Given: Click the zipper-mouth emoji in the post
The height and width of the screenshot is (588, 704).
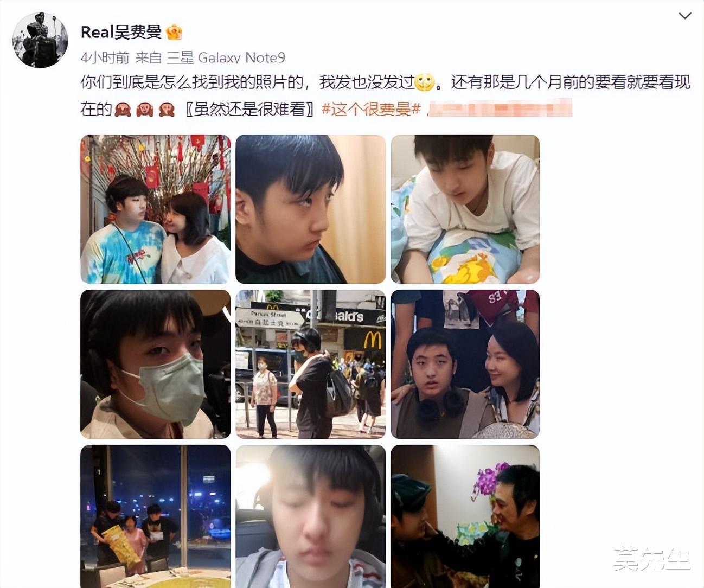Looking at the screenshot, I should [x=425, y=82].
